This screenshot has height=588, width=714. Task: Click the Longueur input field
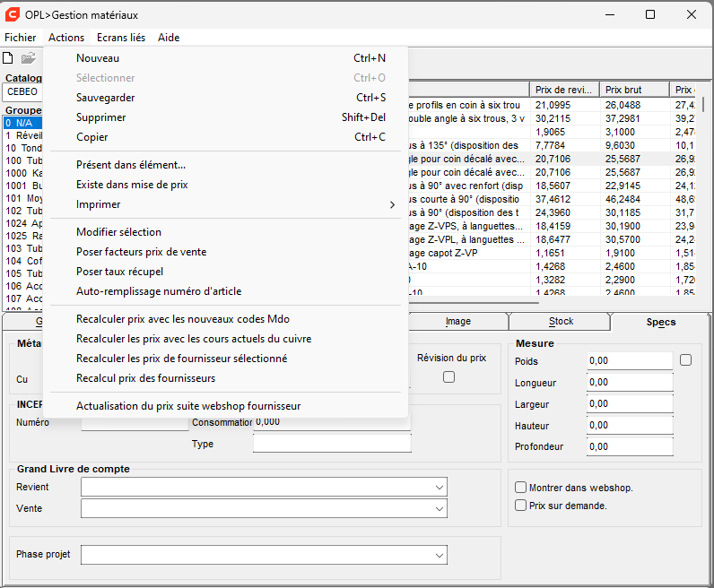pyautogui.click(x=630, y=383)
